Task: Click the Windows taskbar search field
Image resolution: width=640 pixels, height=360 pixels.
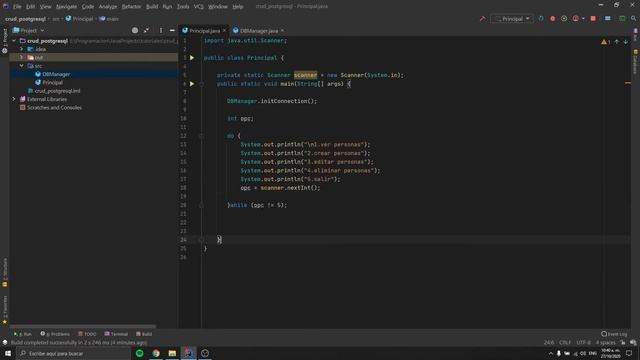Action: [73, 353]
